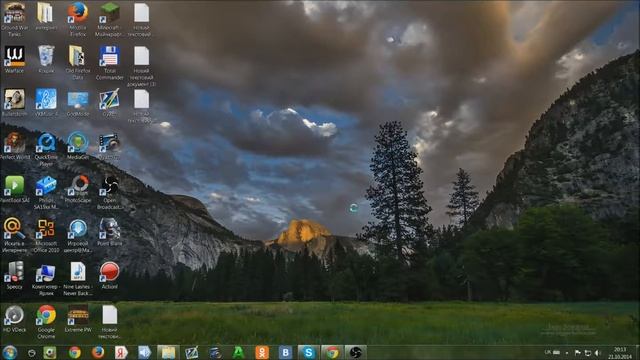Select the Extreme PW shortcut
Viewport: 640px width, 360px height.
pyautogui.click(x=78, y=318)
